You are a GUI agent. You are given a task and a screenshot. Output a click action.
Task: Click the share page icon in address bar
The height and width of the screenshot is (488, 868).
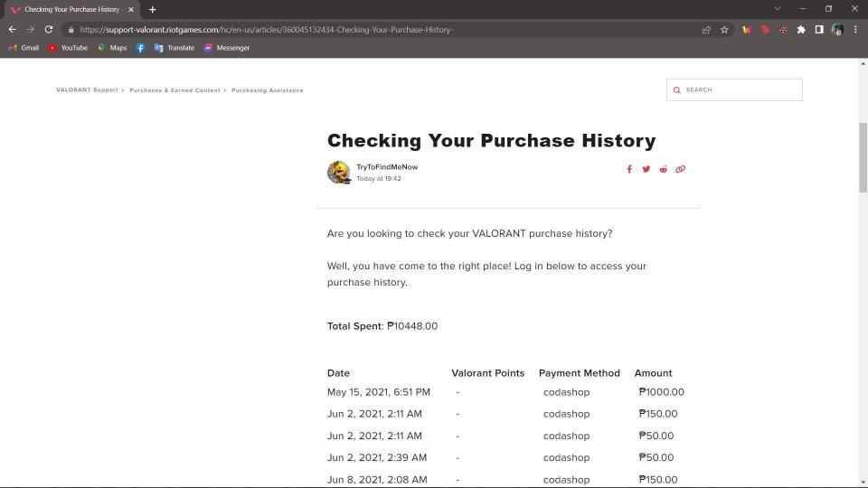706,30
